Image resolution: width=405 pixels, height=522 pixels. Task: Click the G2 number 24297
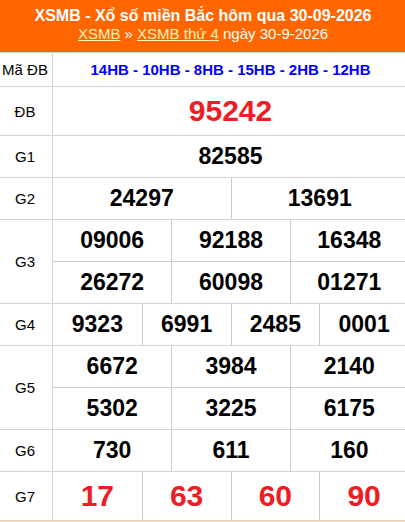[x=142, y=198]
